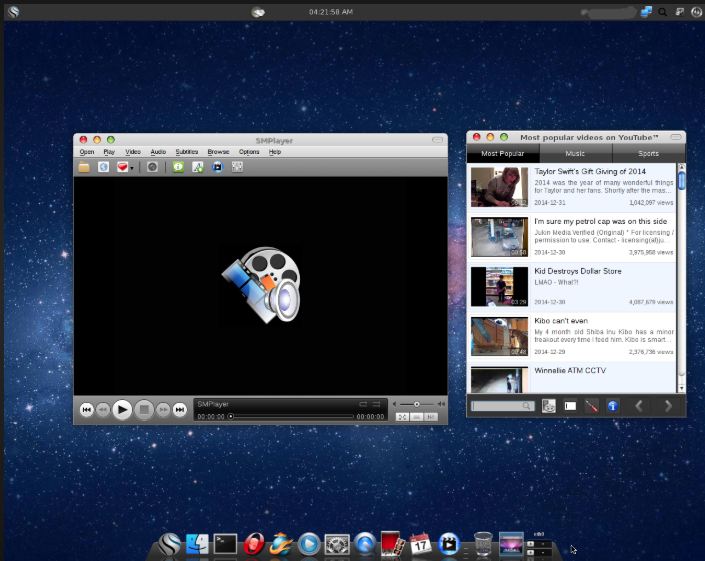
Task: Click the open file folder icon in SMPlayer
Action: coord(85,167)
